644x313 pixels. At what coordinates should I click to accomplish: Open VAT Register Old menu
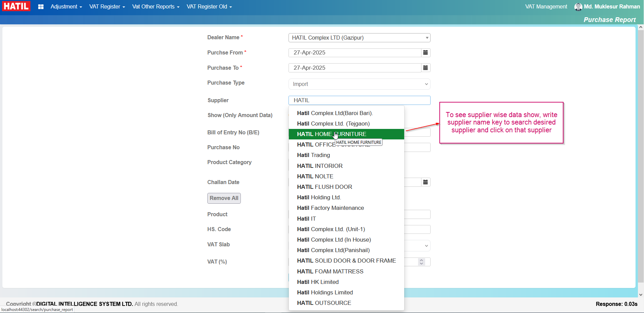tap(209, 7)
